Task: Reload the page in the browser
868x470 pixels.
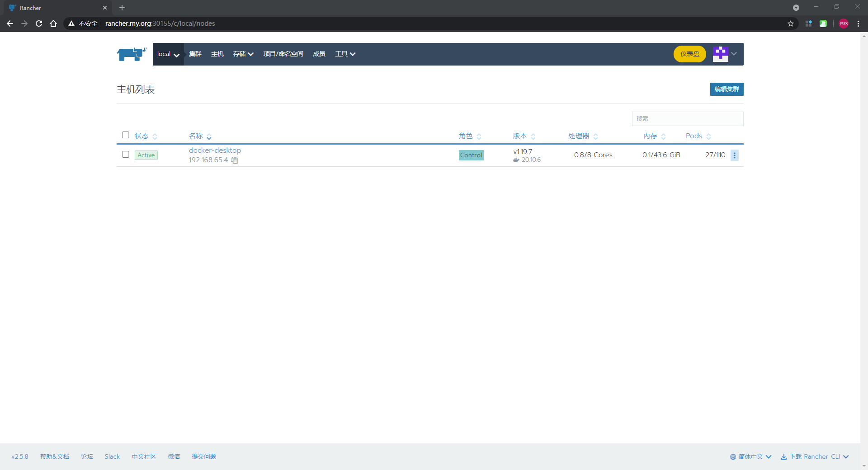Action: [x=39, y=23]
